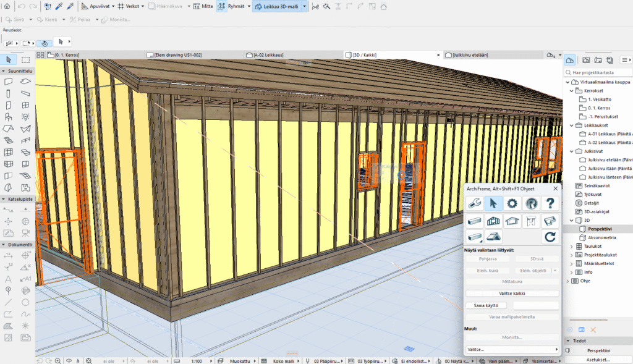Click the Pick Up Parameters eyedropper
This screenshot has width=633, height=364.
(x=59, y=6)
